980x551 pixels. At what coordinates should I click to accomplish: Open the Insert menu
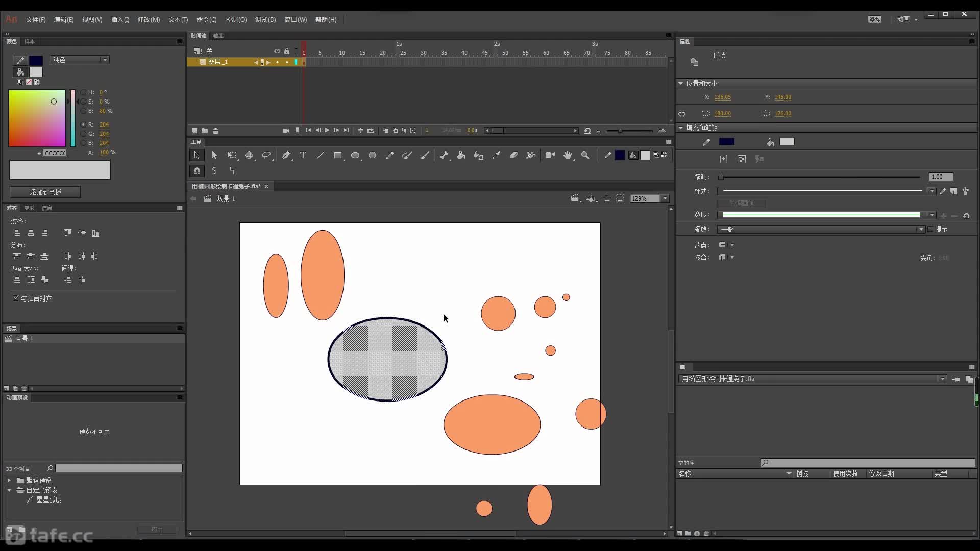(120, 20)
